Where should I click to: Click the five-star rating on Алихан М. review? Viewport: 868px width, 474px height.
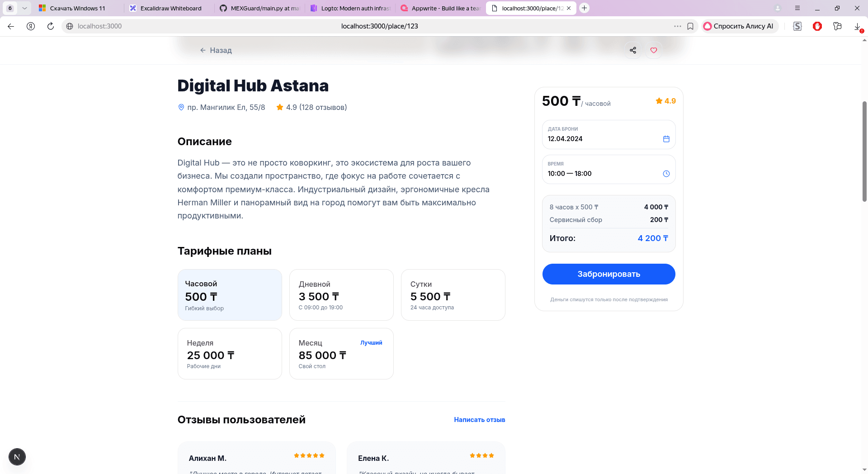click(309, 455)
